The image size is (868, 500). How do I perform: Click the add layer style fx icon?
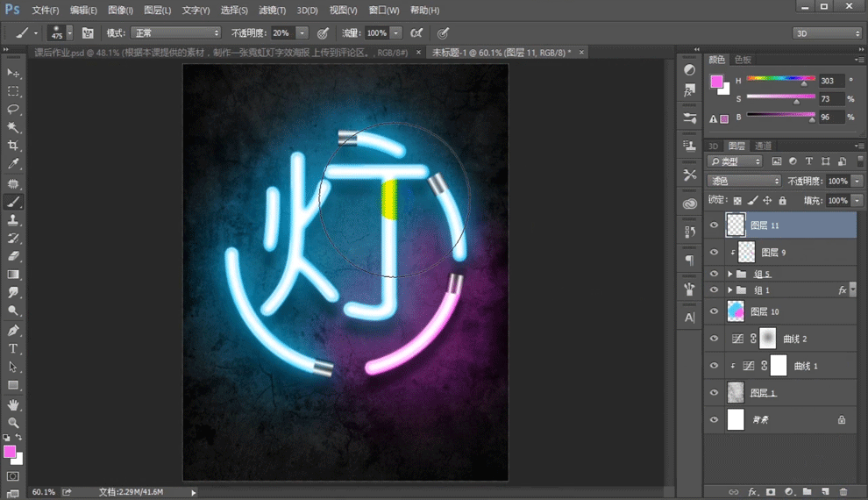(752, 492)
